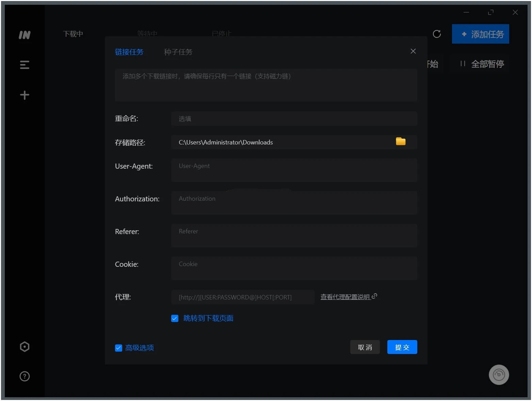
Task: Switch to the 种子任务 tab
Action: (178, 52)
